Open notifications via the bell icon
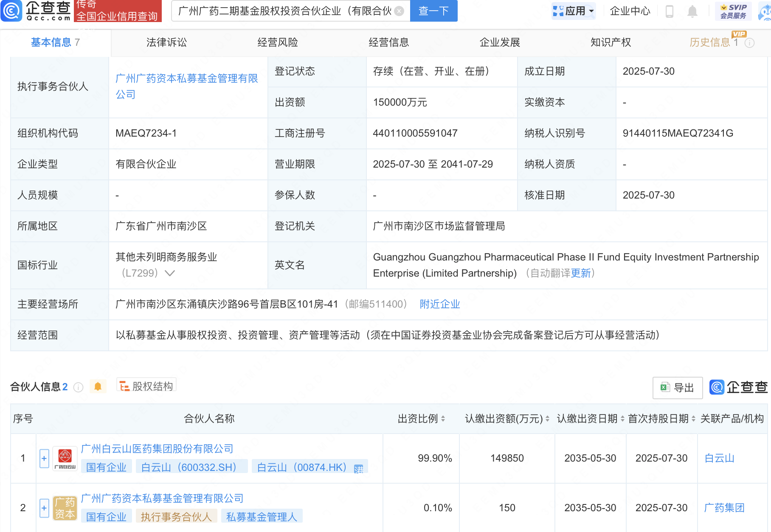771x532 pixels. pyautogui.click(x=693, y=11)
